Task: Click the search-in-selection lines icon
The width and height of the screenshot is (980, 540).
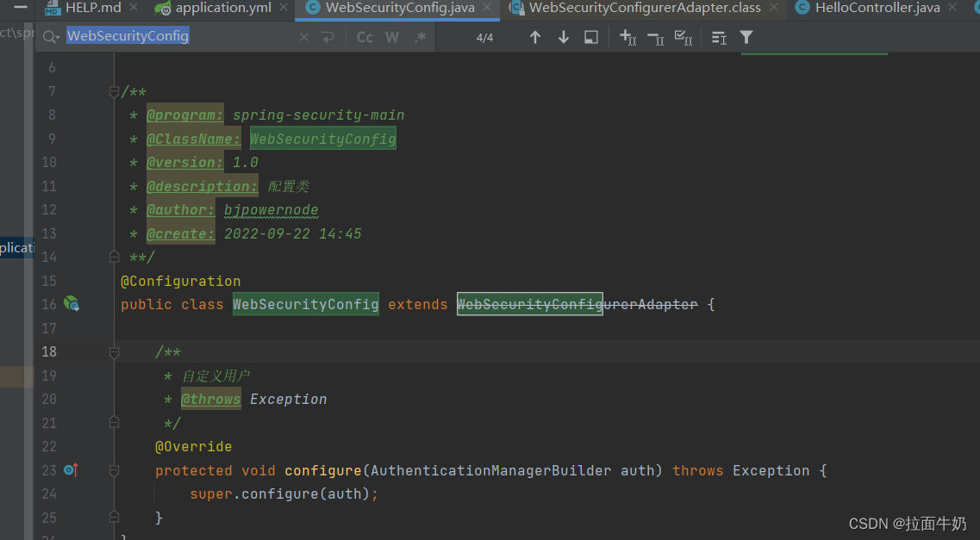Action: 719,38
